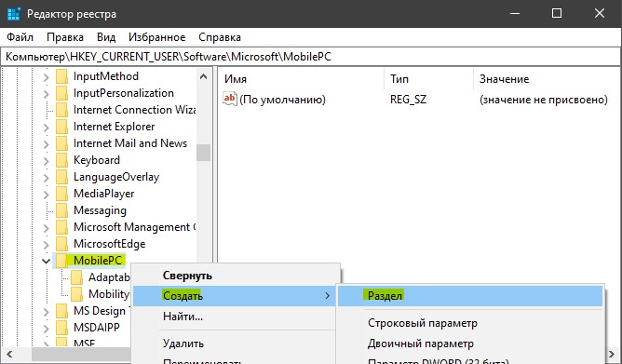Click the Имя column header

[302, 79]
